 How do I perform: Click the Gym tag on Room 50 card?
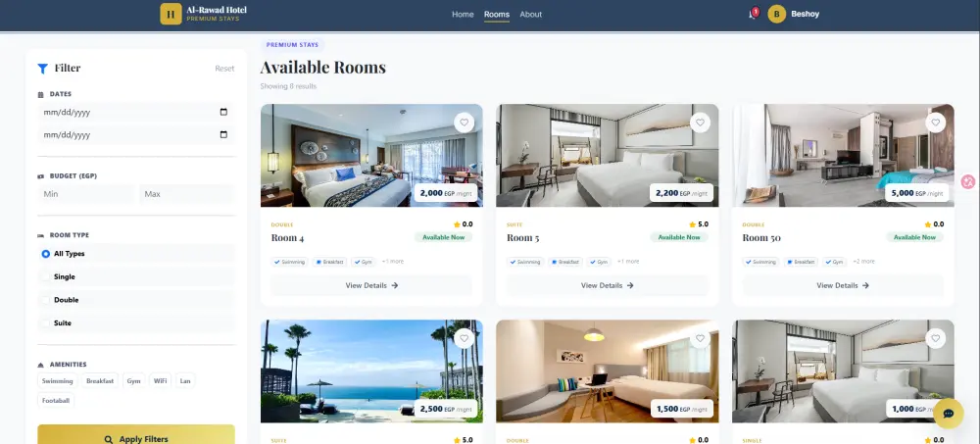click(834, 262)
